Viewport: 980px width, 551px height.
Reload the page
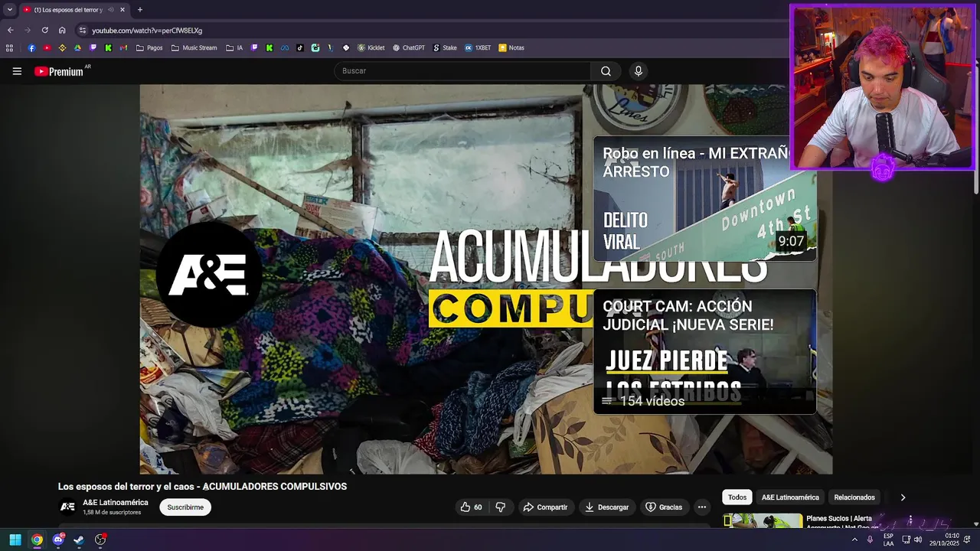[x=44, y=30]
